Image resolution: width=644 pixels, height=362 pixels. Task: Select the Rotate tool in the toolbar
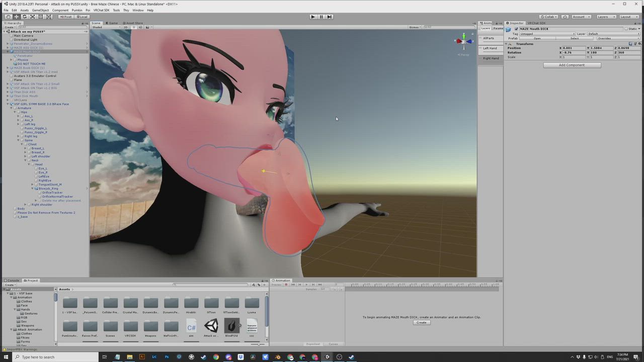[24, 17]
